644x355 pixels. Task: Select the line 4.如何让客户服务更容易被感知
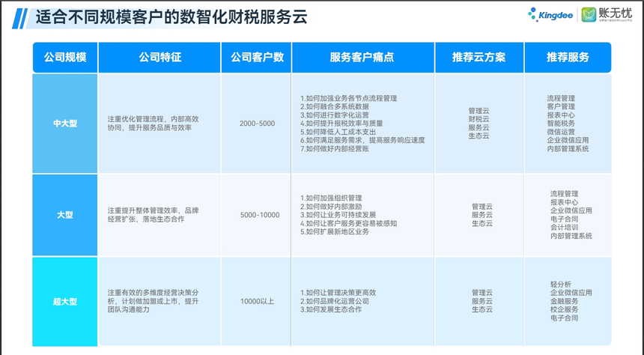tap(349, 223)
